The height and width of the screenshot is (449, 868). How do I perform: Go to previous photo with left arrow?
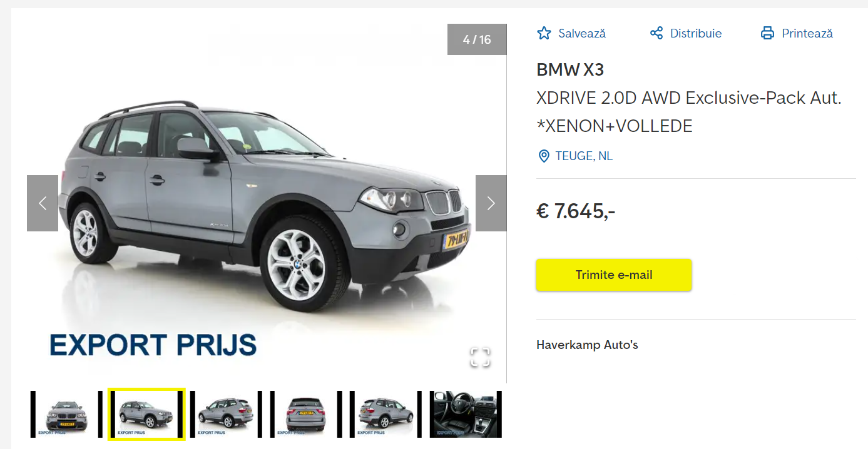[x=43, y=203]
